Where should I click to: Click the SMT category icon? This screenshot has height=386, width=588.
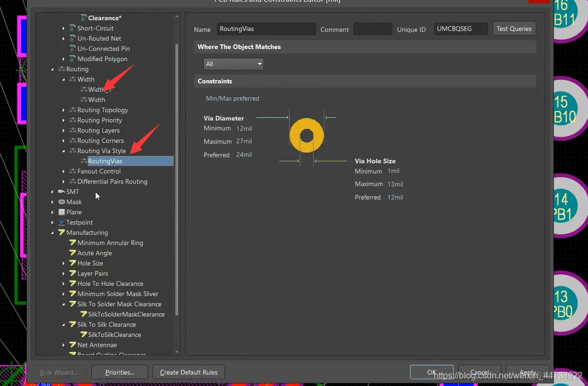tap(61, 192)
